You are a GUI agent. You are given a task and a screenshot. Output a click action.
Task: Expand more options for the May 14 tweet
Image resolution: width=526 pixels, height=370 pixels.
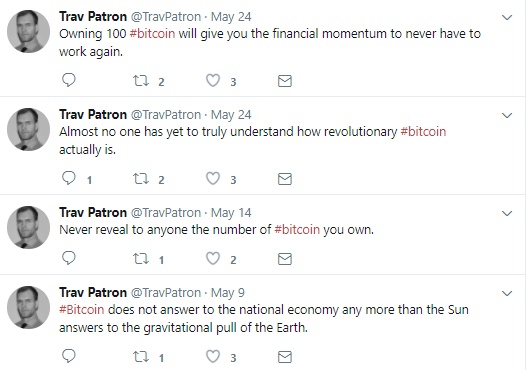[x=507, y=213]
